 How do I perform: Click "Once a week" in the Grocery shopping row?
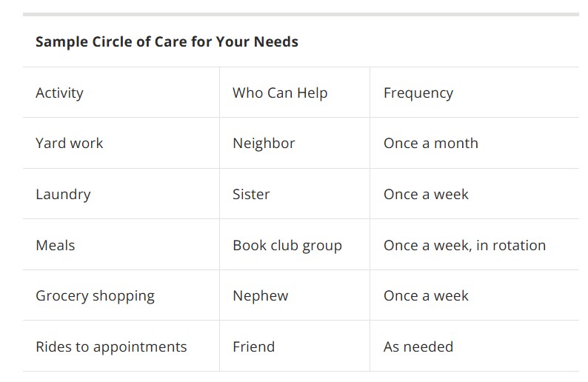tap(426, 296)
